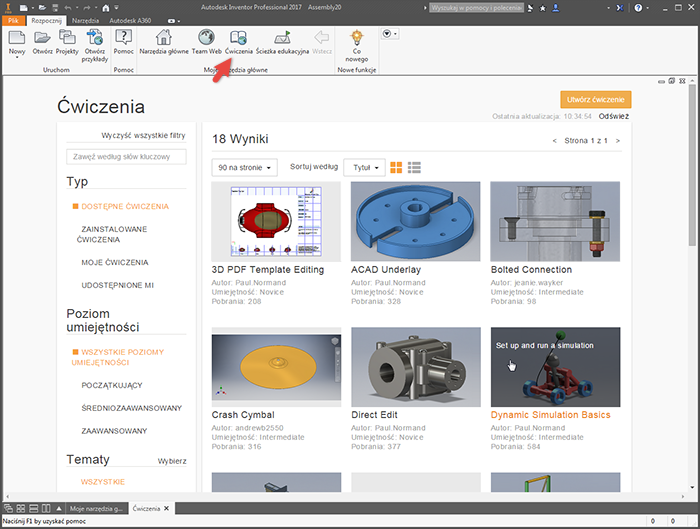Switch to grid tile view
The width and height of the screenshot is (700, 529).
point(396,167)
